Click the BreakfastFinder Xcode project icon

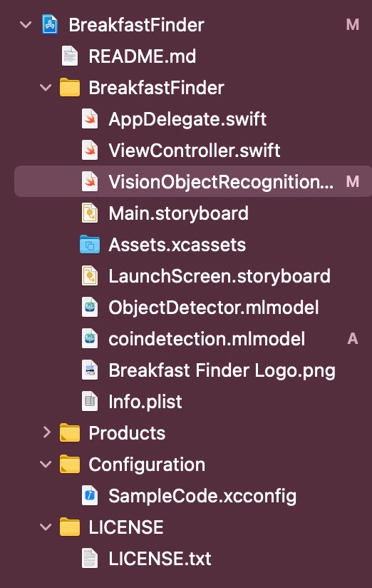[50, 25]
